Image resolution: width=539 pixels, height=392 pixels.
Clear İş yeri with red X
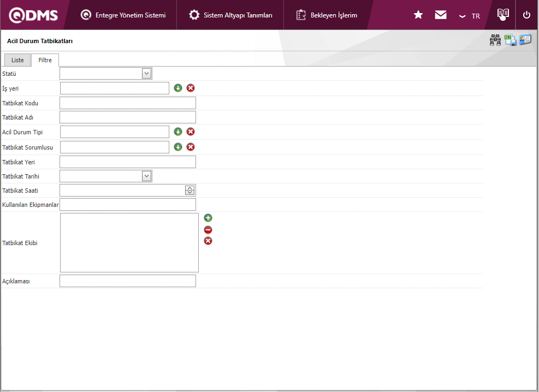click(191, 88)
